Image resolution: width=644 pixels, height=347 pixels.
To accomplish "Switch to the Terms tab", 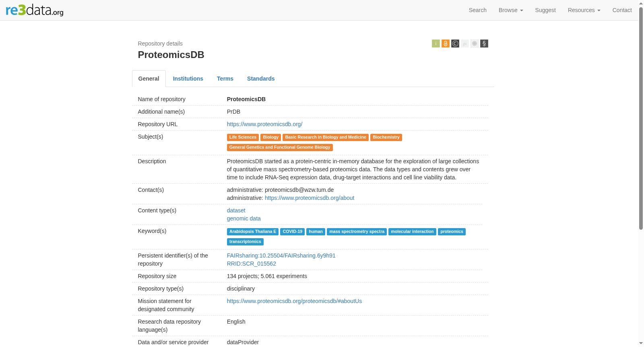I will pos(225,79).
